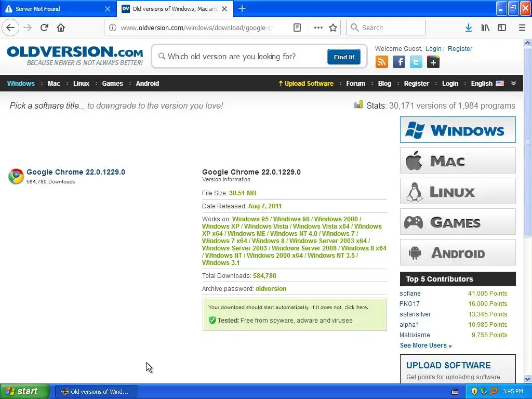
Task: Click the large Mac platform button
Action: point(458,160)
